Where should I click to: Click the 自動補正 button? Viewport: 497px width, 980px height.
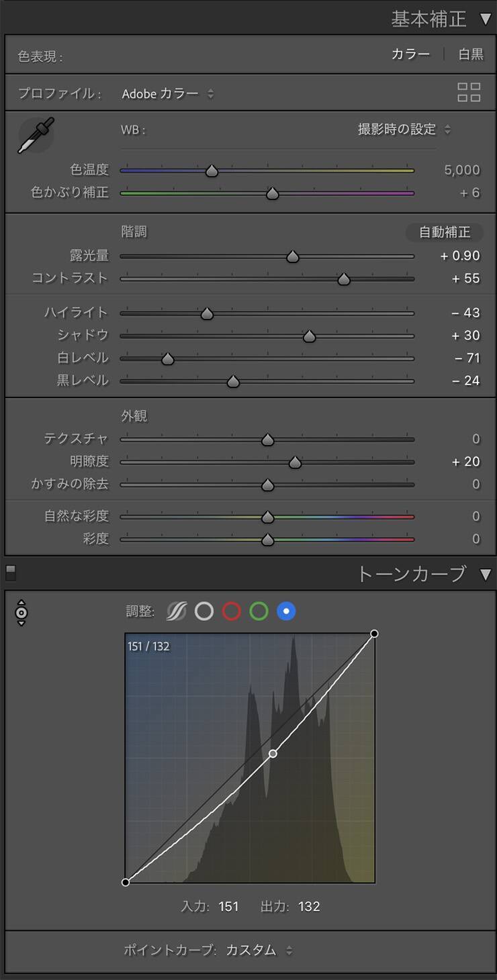[445, 232]
